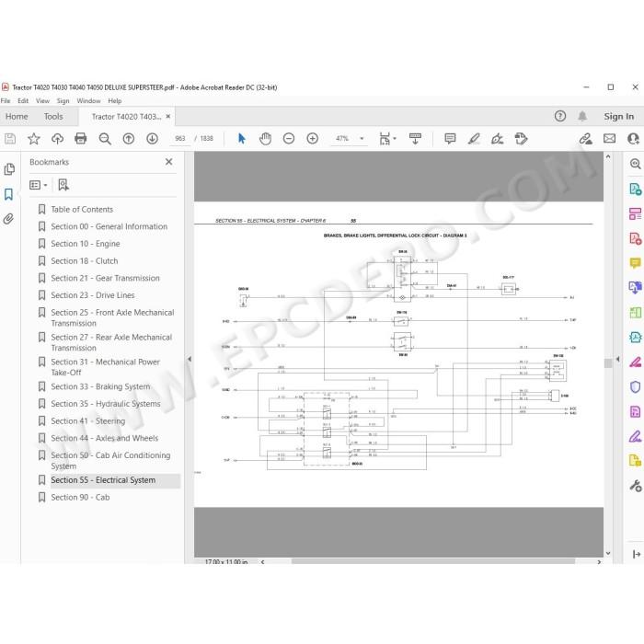Viewport: 644px width, 644px height.
Task: Close the Bookmarks panel
Action: tap(168, 162)
